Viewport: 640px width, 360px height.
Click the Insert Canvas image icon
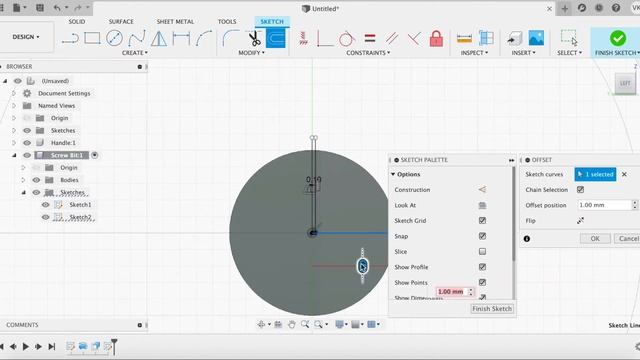[x=536, y=38]
